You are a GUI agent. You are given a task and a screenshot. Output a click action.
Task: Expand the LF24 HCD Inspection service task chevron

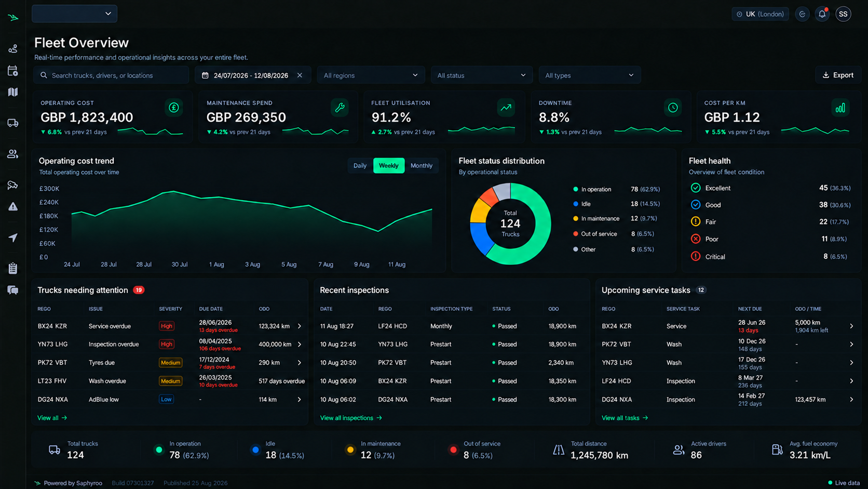851,381
